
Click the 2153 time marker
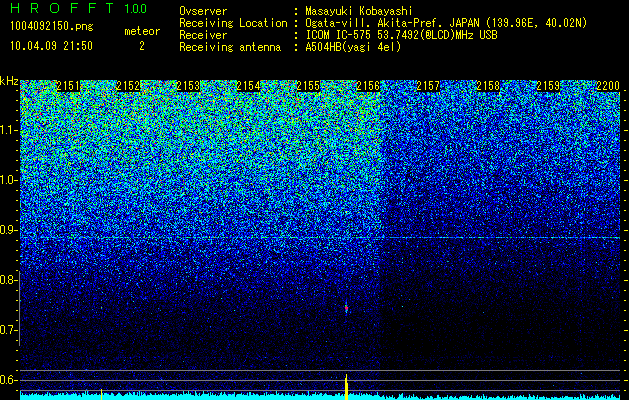click(188, 86)
